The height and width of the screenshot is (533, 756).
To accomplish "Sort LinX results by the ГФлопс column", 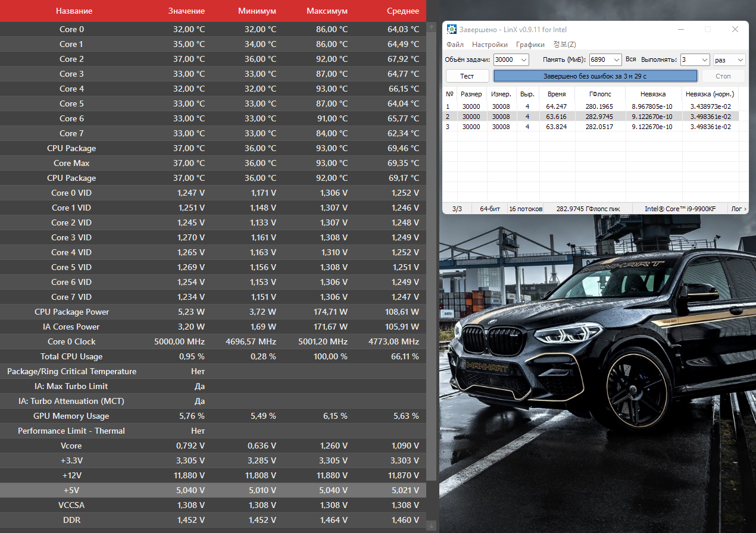I will pyautogui.click(x=600, y=94).
